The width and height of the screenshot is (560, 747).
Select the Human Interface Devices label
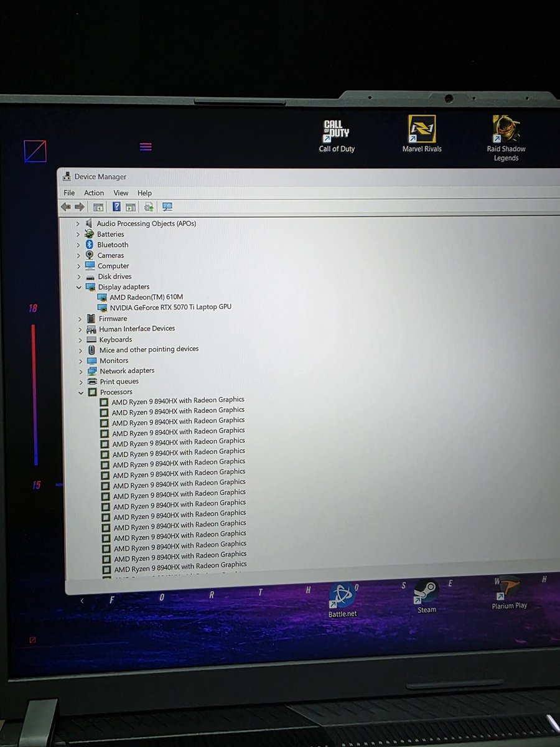point(137,329)
